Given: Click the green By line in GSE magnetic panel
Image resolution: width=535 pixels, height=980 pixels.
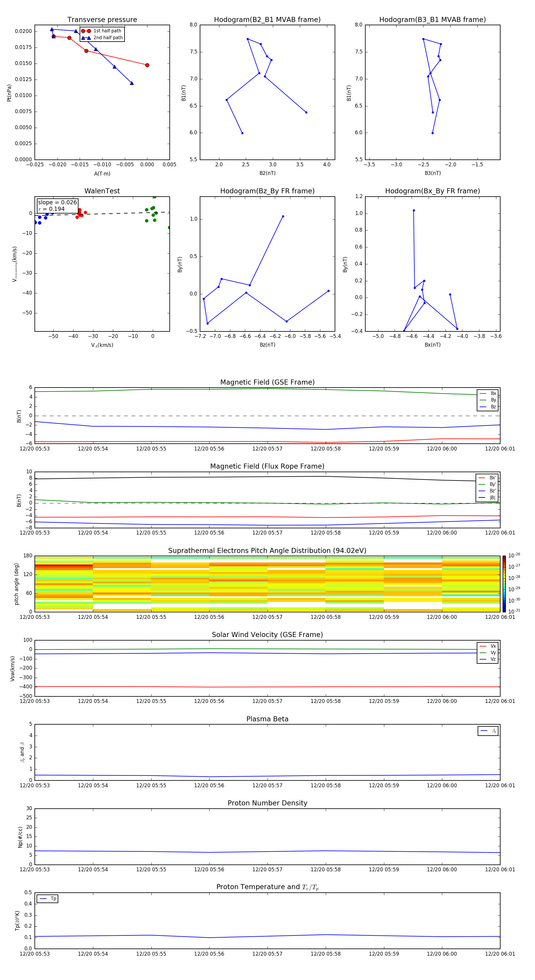Looking at the screenshot, I should (x=267, y=389).
